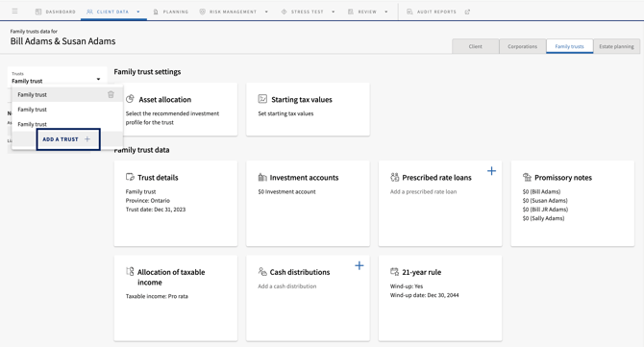Click 'Province: Ontario' text
Screen dimensions: 644x347
[148, 200]
